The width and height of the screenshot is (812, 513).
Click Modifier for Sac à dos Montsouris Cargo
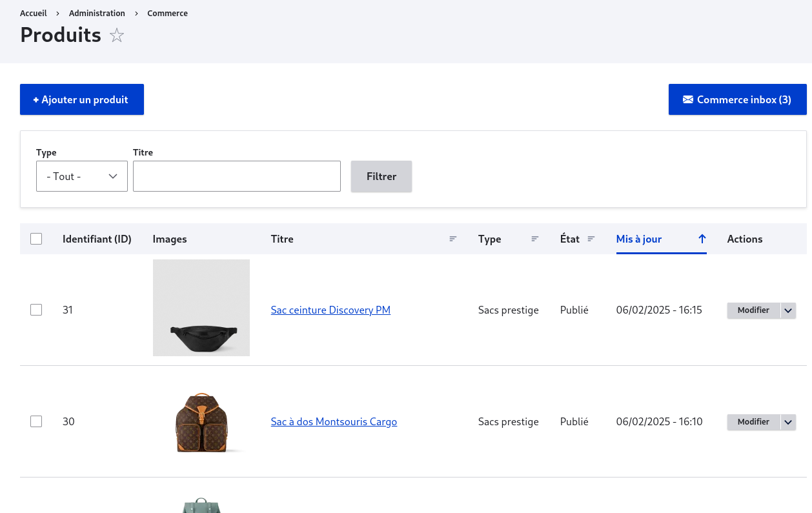click(x=753, y=422)
